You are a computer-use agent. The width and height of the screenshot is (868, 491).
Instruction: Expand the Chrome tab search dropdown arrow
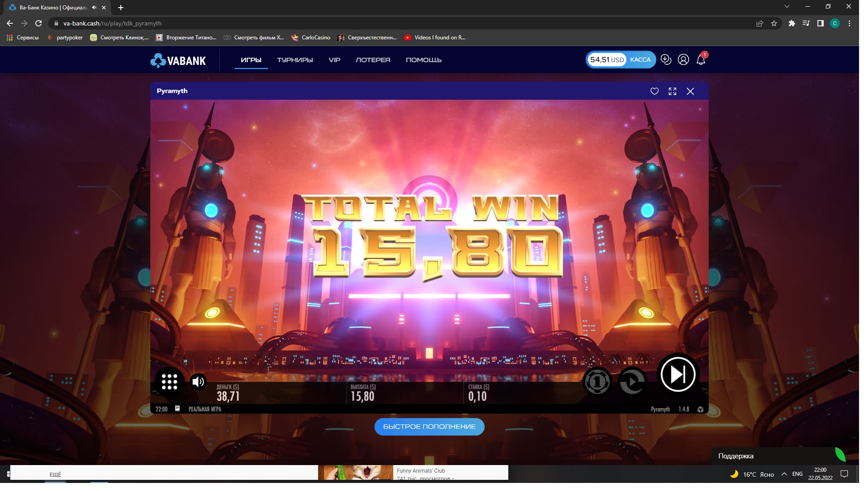[x=787, y=6]
